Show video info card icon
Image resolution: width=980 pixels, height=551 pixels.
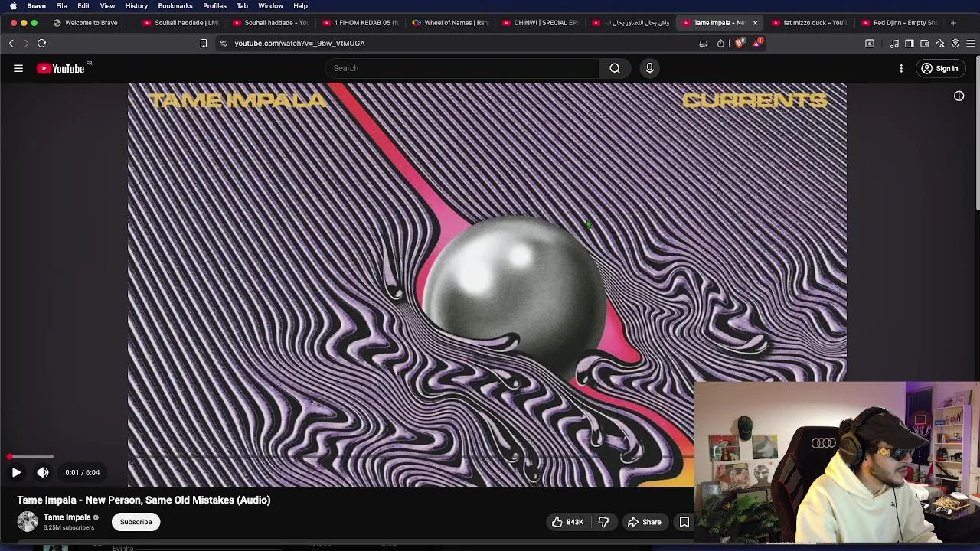[959, 96]
